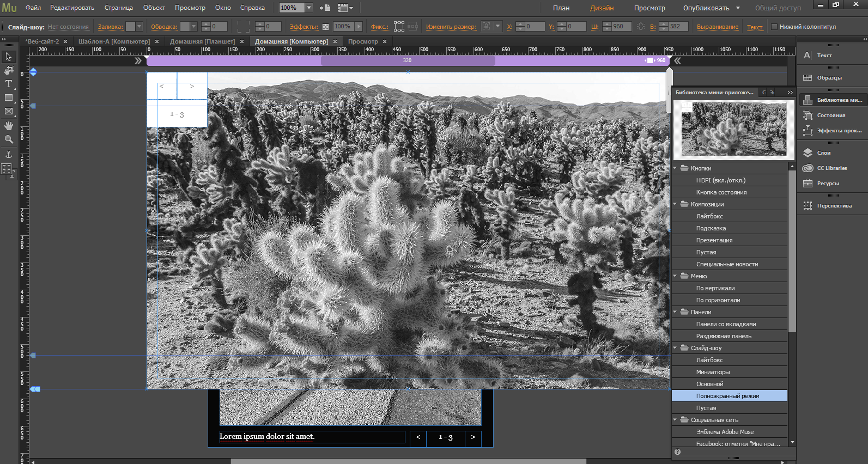The width and height of the screenshot is (868, 464).
Task: Click the Нет состояния state link
Action: click(x=68, y=27)
